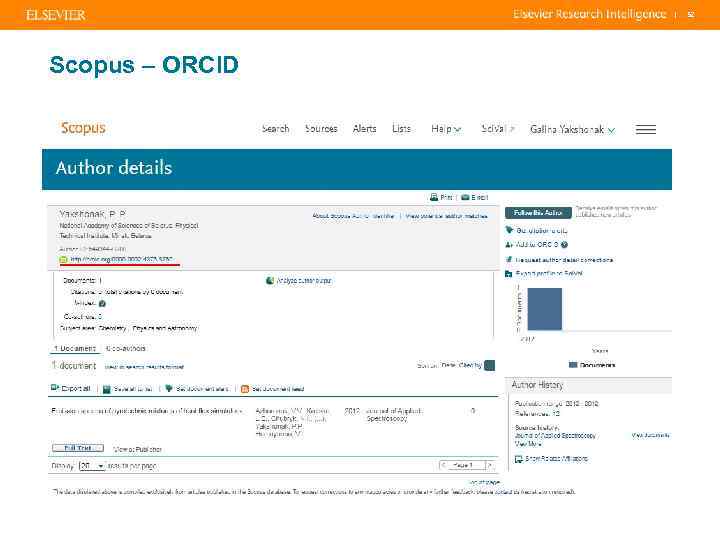
Task: Click the Save all to list icon
Action: 107,389
